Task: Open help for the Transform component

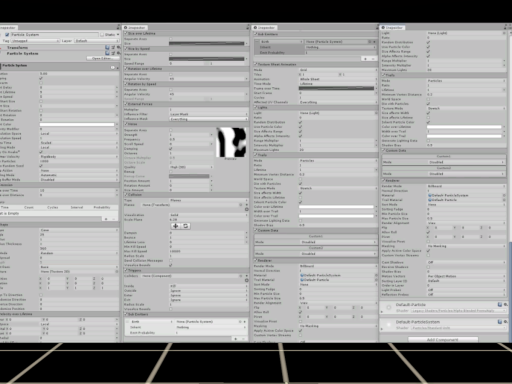Action: (107, 48)
